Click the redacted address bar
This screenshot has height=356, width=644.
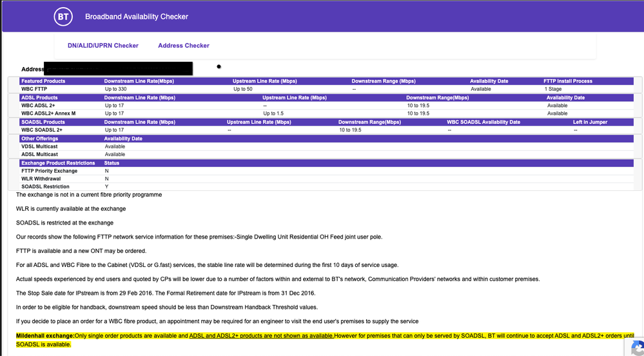pyautogui.click(x=118, y=68)
